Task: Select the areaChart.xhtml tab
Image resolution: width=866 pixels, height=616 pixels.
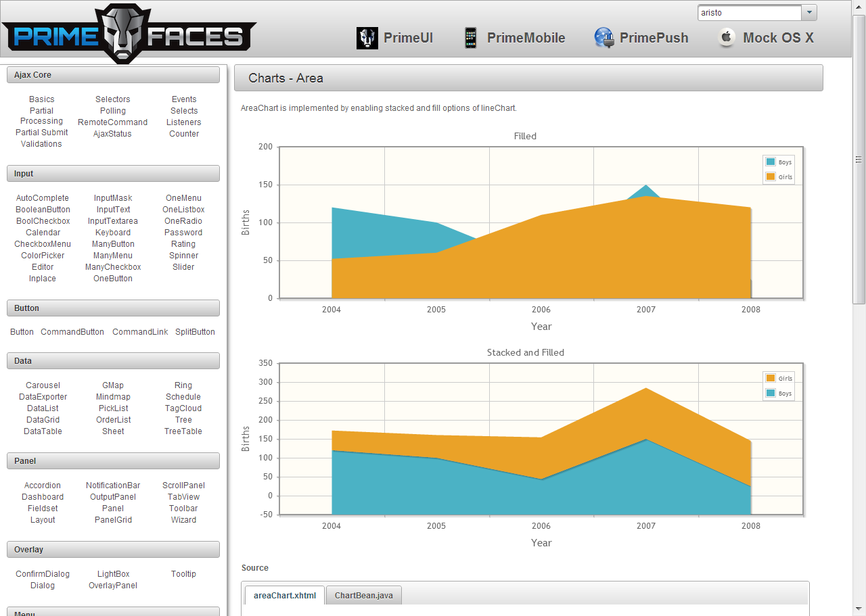Action: click(x=283, y=595)
